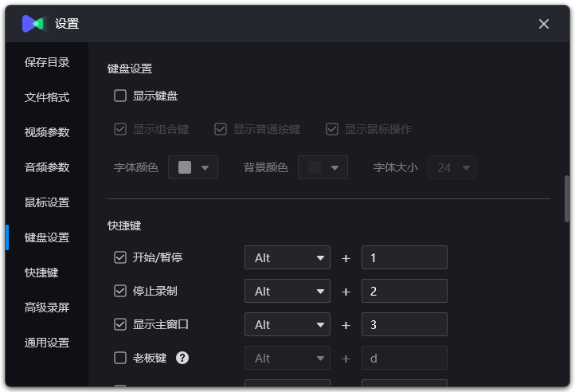Click the app logo icon in title bar
The image size is (575, 392).
pos(33,24)
